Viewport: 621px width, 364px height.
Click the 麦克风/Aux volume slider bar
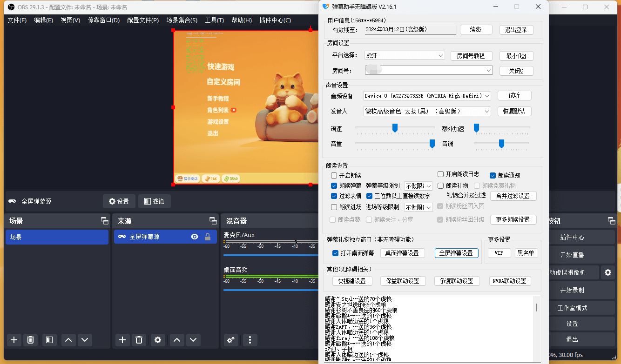tap(270, 255)
